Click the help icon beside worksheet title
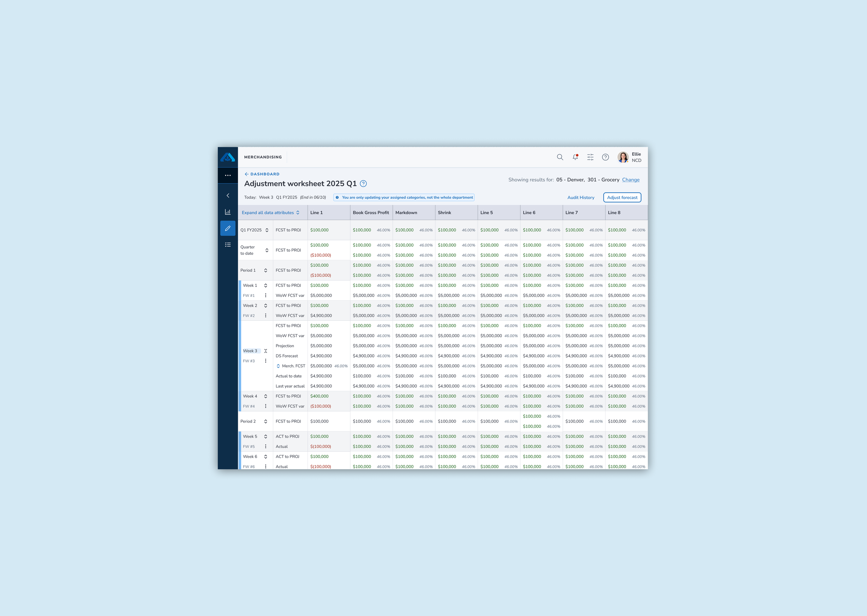Viewport: 867px width, 616px height. point(363,184)
